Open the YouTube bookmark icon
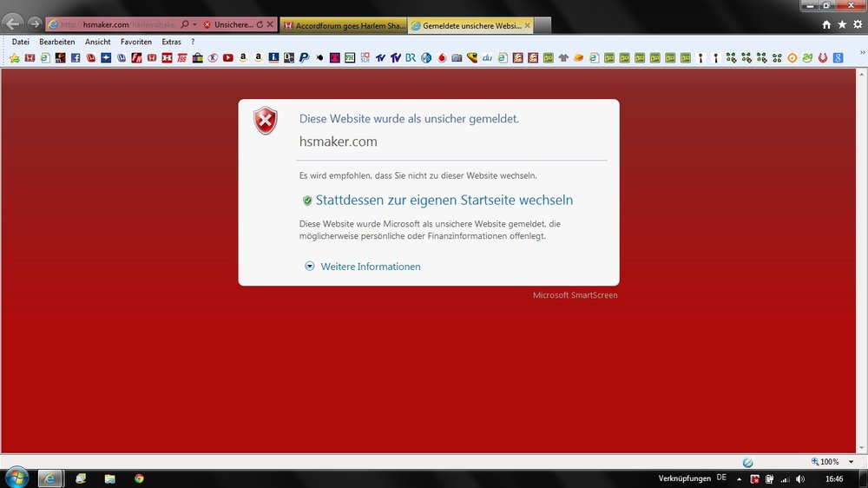This screenshot has width=868, height=488. [227, 58]
